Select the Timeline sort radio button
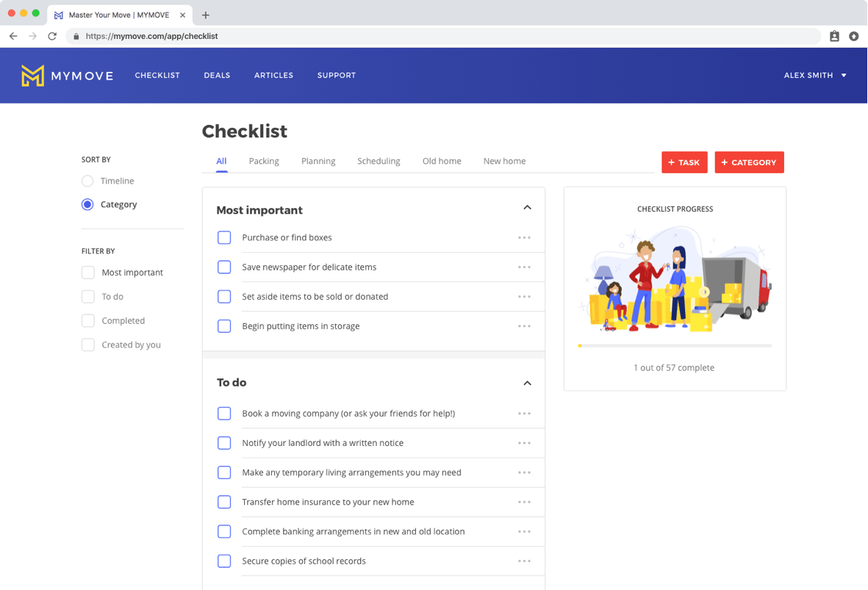 point(87,181)
